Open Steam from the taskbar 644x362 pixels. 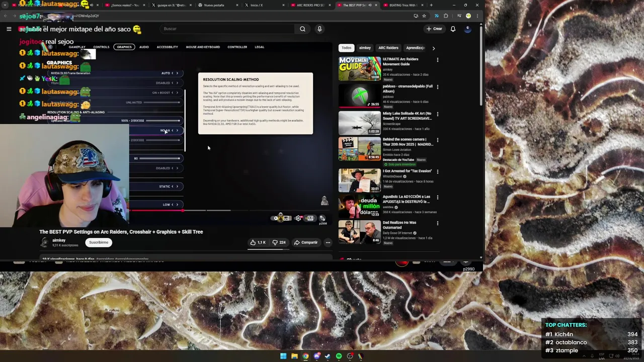328,356
